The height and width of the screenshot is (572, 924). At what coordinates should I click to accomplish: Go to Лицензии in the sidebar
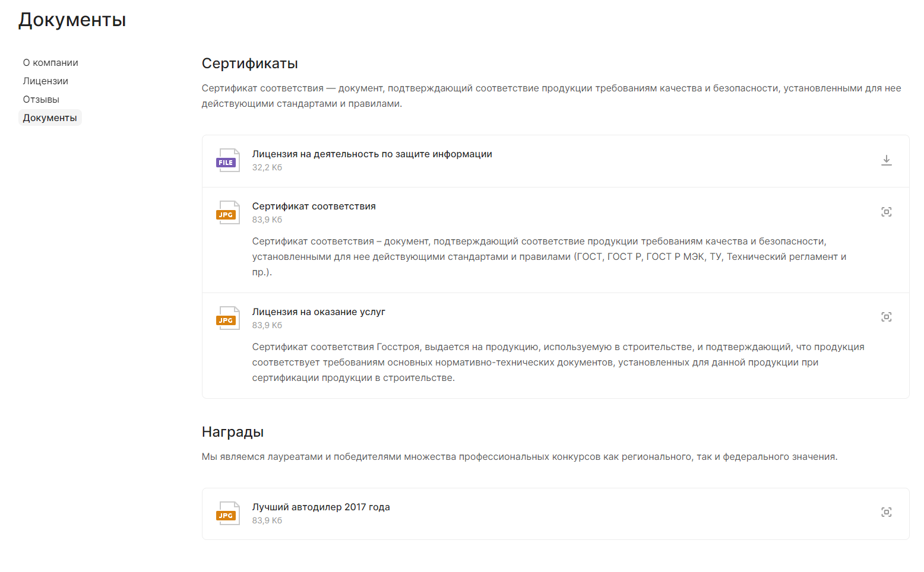[46, 81]
